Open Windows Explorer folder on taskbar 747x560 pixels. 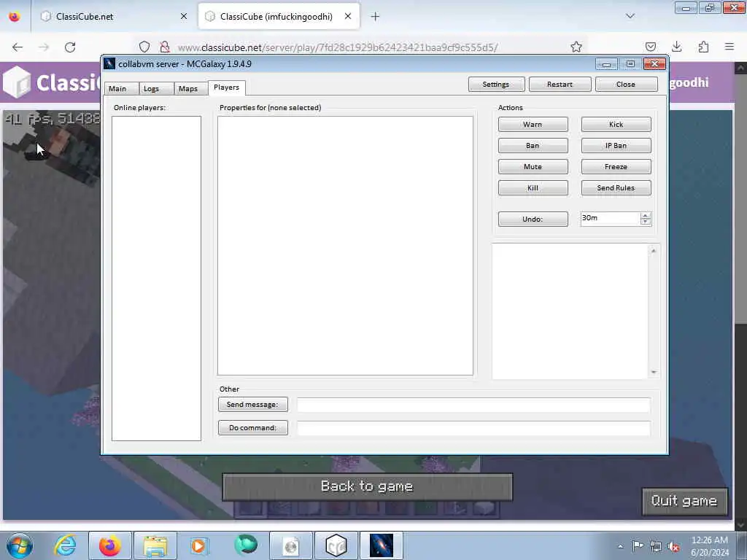(x=155, y=545)
